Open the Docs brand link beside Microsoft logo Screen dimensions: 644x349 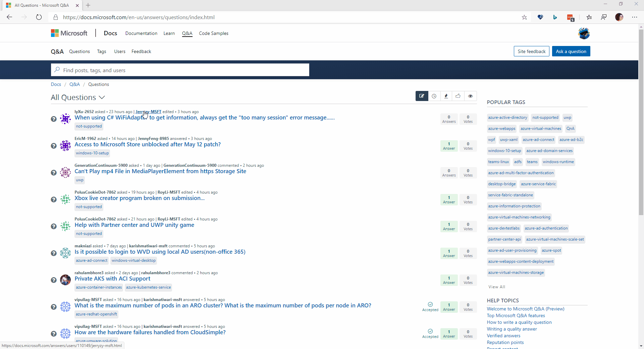[x=110, y=33]
